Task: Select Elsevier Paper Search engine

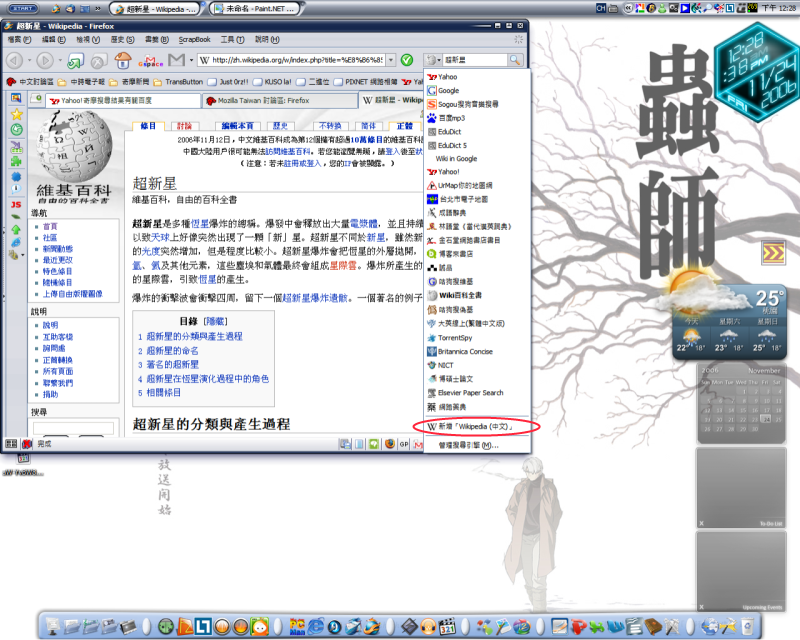Action: pyautogui.click(x=477, y=393)
